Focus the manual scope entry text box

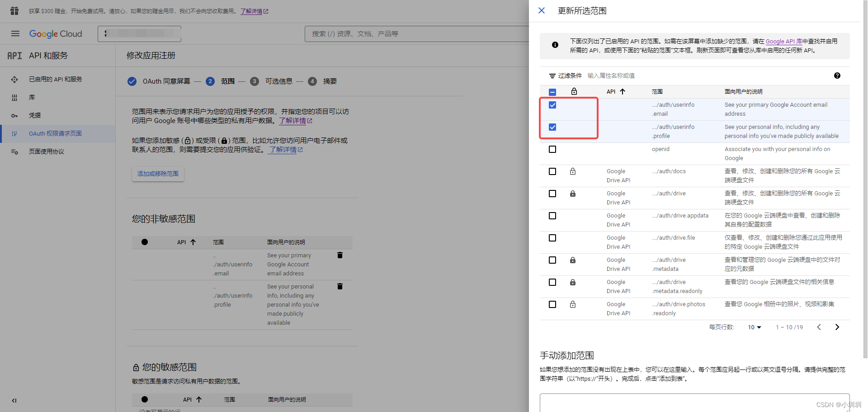(694, 403)
